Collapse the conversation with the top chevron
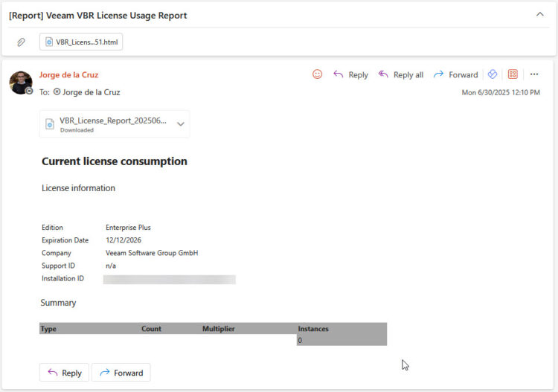Viewport: 558px width, 392px height. 540,14
